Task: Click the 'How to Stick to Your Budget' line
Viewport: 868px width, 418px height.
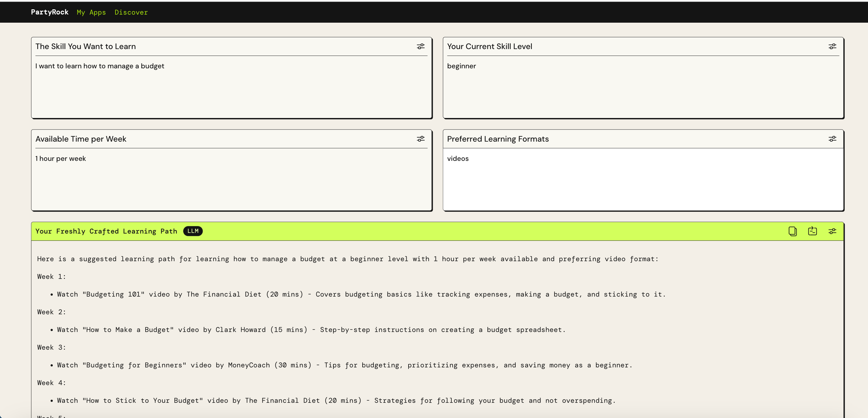Action: pyautogui.click(x=336, y=401)
